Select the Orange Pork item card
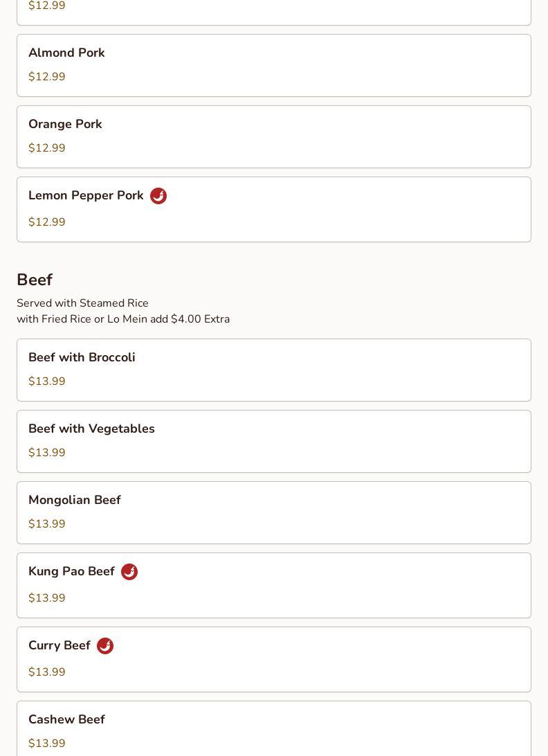The width and height of the screenshot is (548, 756). point(274,137)
